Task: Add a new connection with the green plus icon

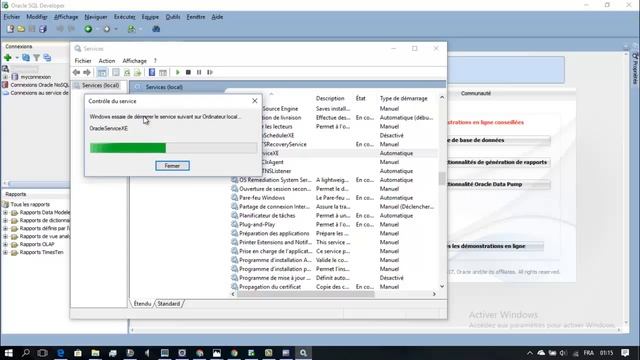Action: (8, 58)
